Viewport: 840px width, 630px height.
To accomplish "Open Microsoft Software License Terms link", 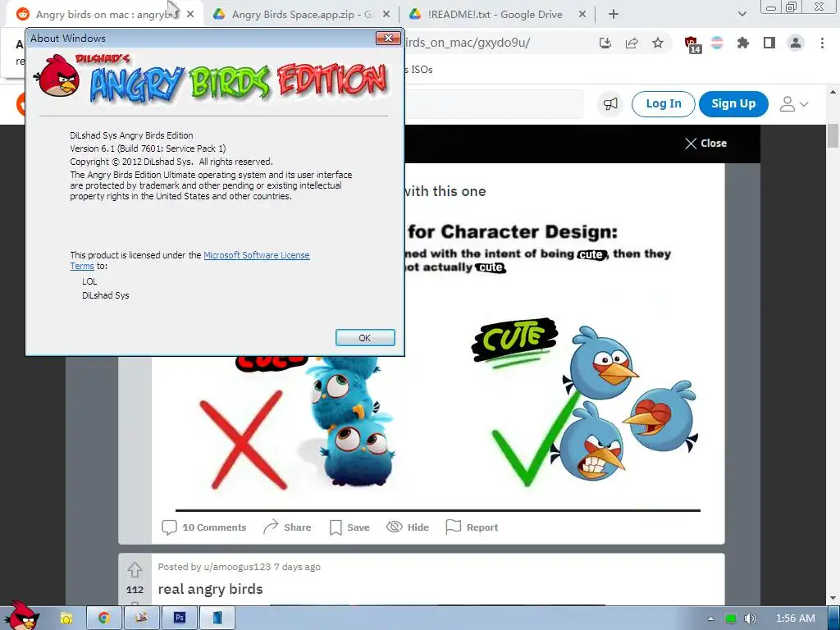I will click(257, 256).
